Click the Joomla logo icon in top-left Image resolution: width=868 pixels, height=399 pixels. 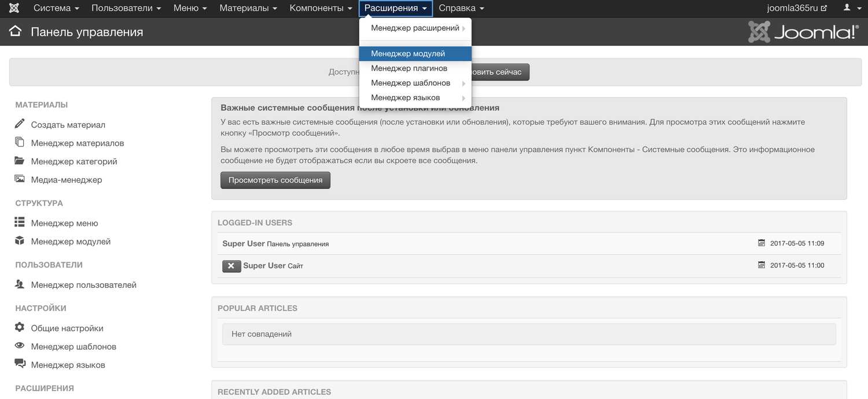pyautogui.click(x=14, y=8)
